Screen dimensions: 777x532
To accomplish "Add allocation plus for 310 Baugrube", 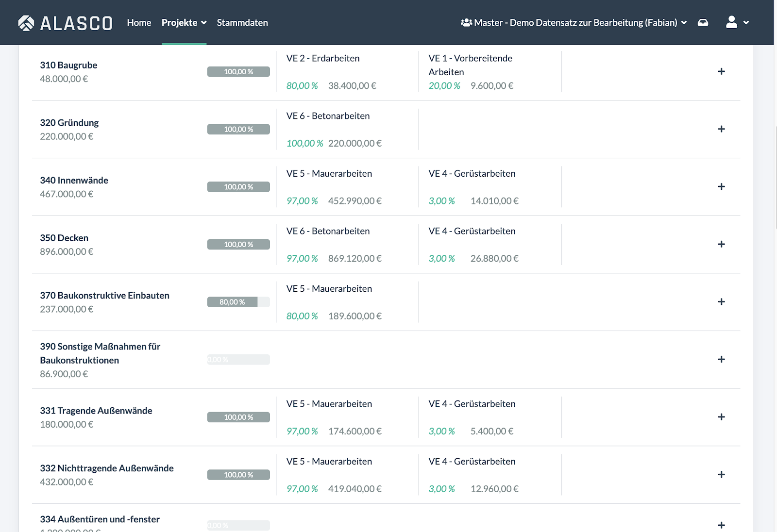I will coord(721,71).
